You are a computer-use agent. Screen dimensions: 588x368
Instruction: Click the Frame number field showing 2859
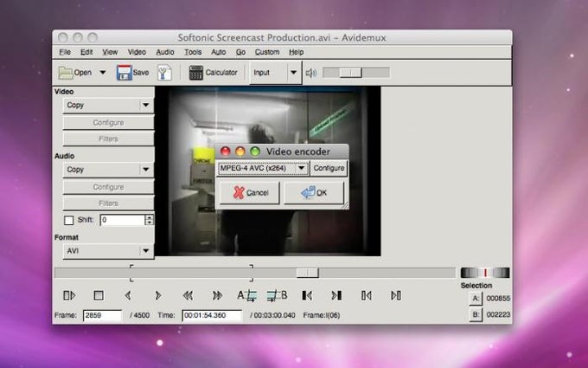click(102, 315)
